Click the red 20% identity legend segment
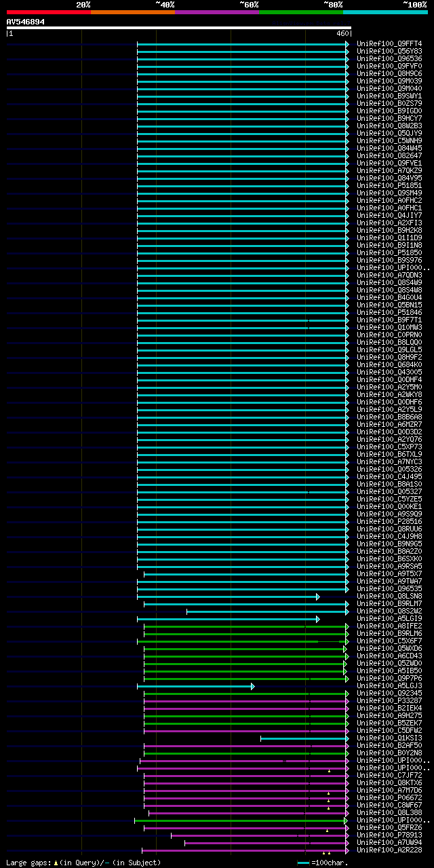Viewport: 434px width, 868px height. point(48,12)
